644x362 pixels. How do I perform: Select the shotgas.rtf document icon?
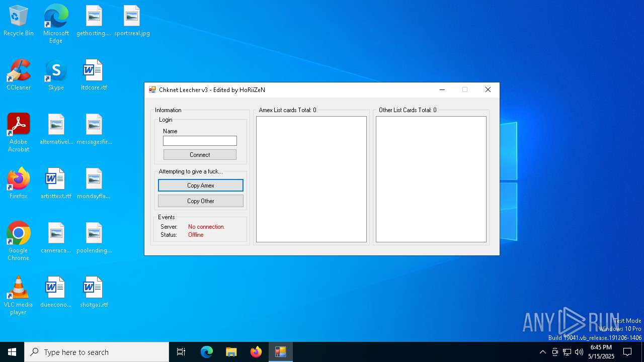coord(94,293)
